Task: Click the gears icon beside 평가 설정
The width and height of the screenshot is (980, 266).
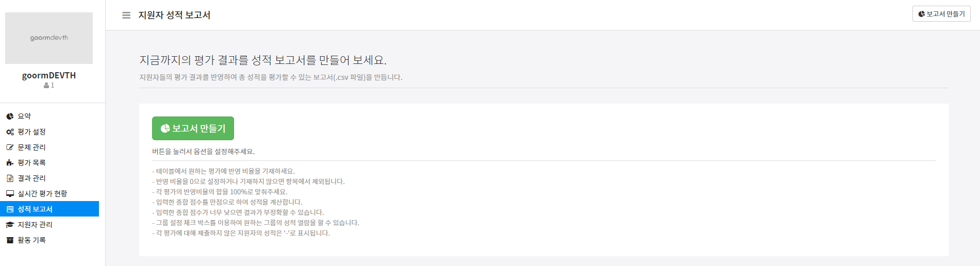Action: click(10, 132)
